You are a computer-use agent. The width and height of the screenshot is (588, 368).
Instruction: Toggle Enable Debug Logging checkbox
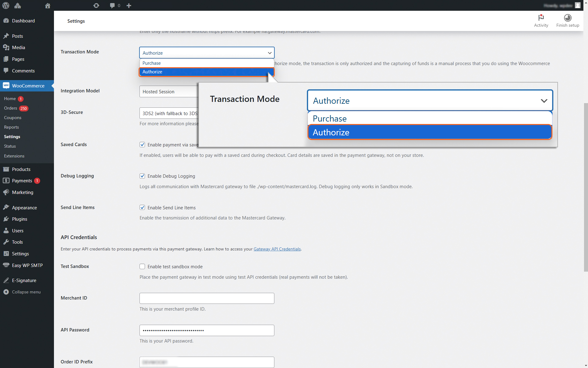pyautogui.click(x=142, y=176)
